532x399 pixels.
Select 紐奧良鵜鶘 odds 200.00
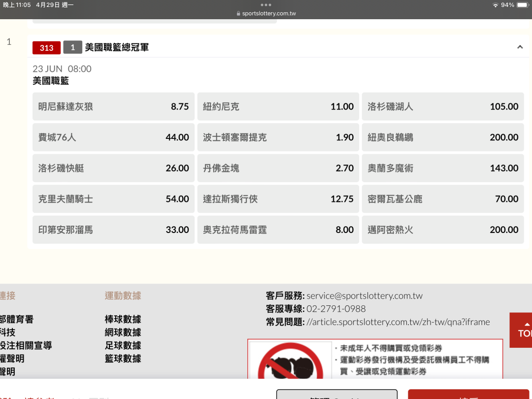(x=443, y=137)
